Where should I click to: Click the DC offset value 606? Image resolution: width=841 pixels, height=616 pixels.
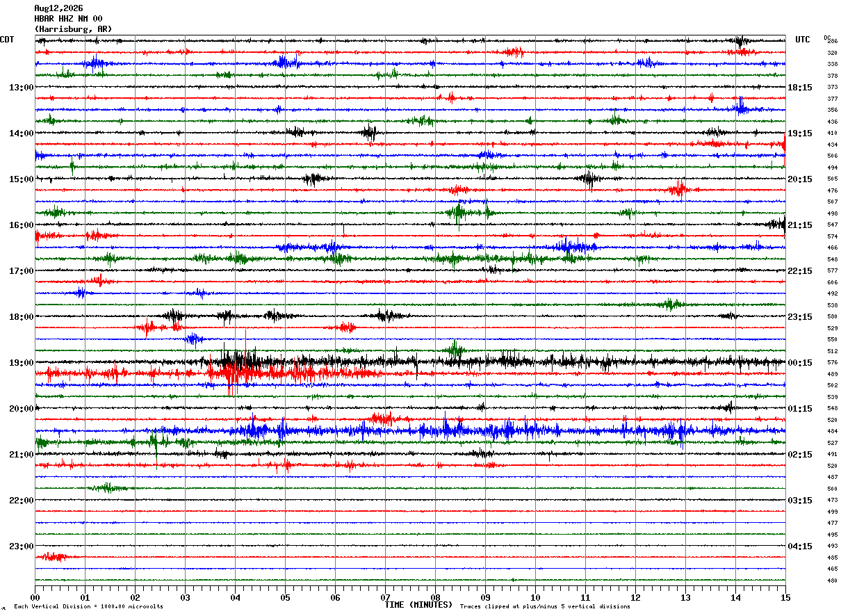pyautogui.click(x=832, y=282)
